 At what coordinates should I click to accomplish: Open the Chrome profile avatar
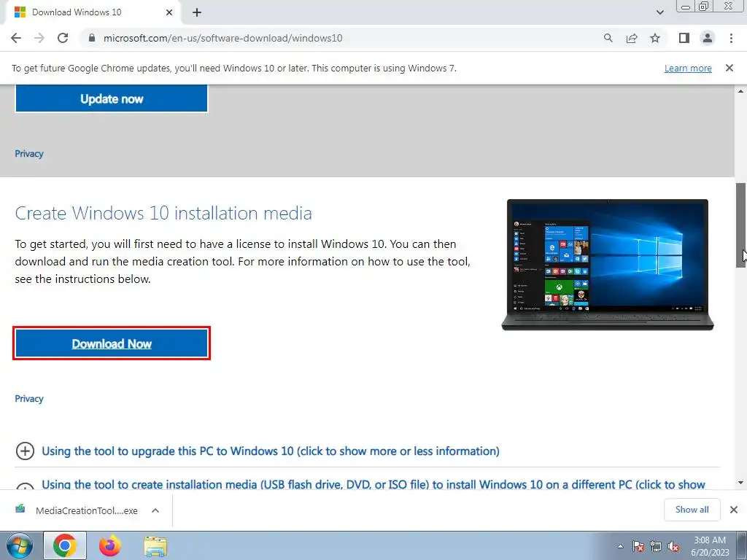tap(708, 38)
